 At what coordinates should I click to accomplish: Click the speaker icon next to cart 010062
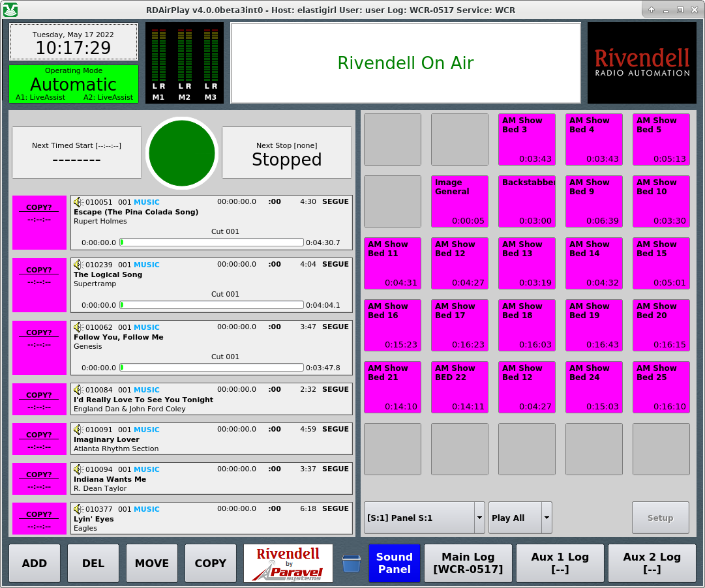[x=78, y=327]
